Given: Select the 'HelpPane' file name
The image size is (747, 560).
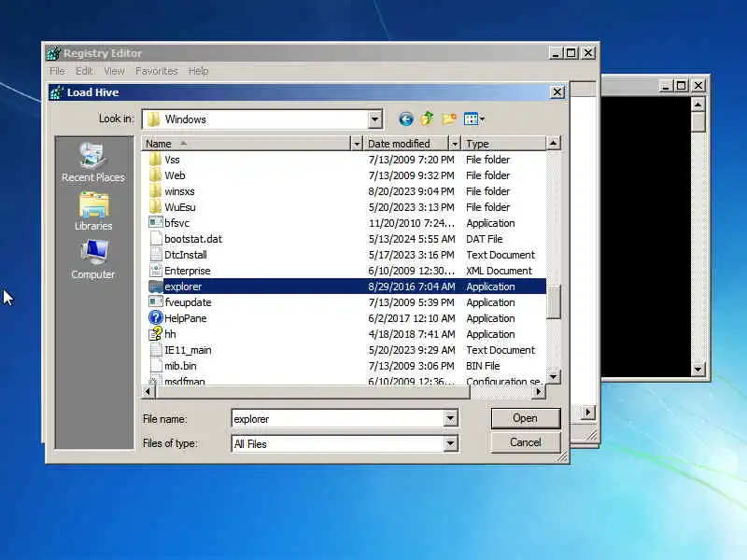Looking at the screenshot, I should click(185, 317).
